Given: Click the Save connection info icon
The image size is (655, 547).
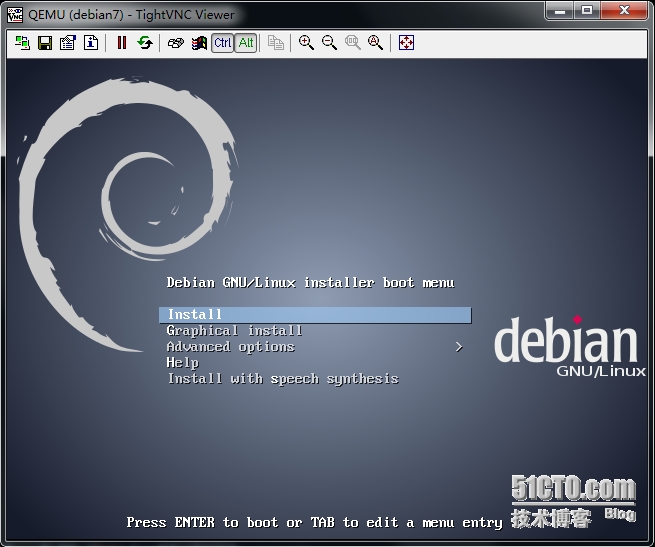Looking at the screenshot, I should click(45, 43).
